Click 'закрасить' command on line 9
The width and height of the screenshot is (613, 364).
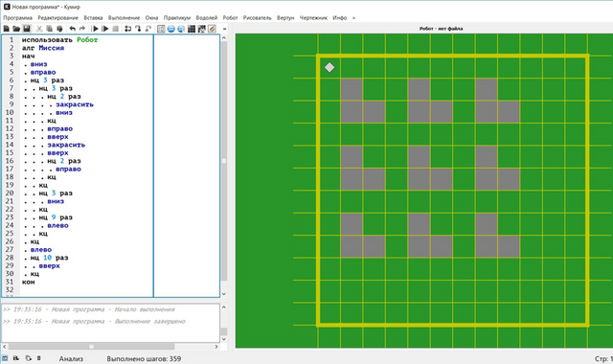[x=75, y=104]
